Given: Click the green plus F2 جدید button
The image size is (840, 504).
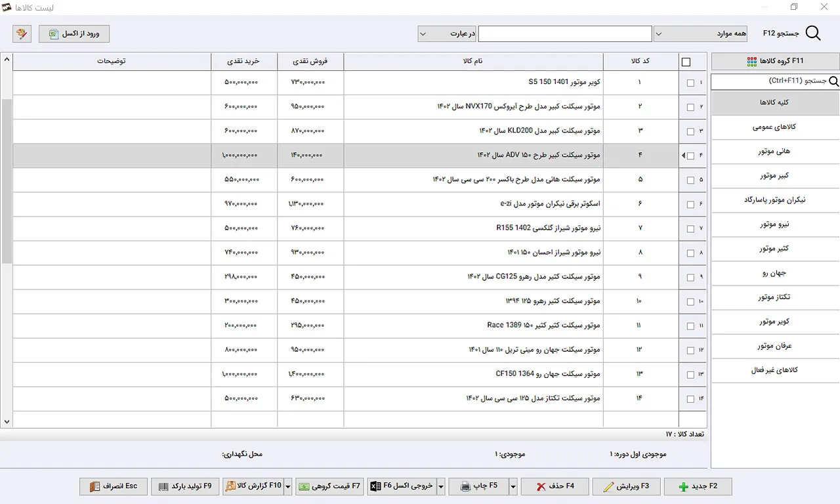Looking at the screenshot, I should (698, 486).
